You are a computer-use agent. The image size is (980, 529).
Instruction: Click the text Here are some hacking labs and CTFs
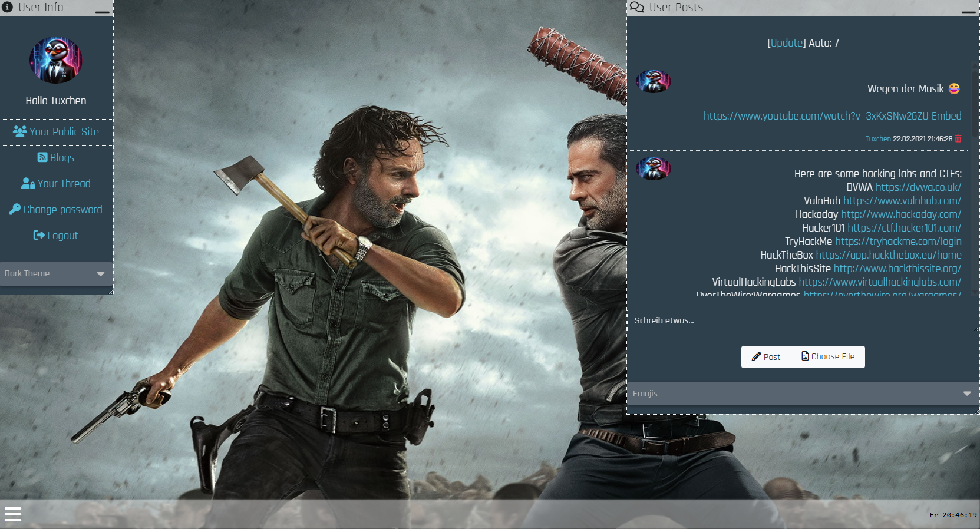pos(878,174)
